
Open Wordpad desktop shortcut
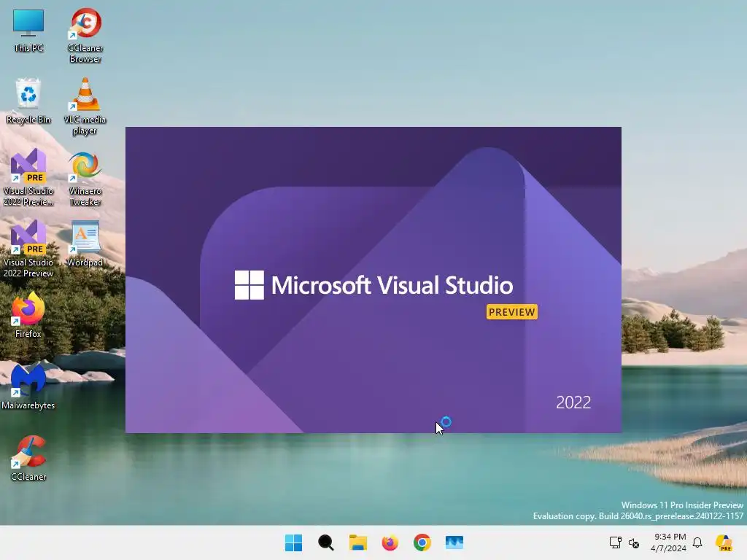(x=85, y=244)
